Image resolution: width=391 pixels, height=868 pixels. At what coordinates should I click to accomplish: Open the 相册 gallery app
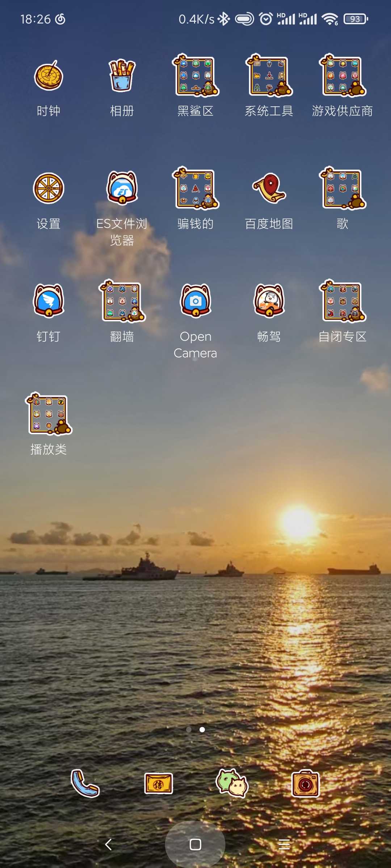point(122,76)
